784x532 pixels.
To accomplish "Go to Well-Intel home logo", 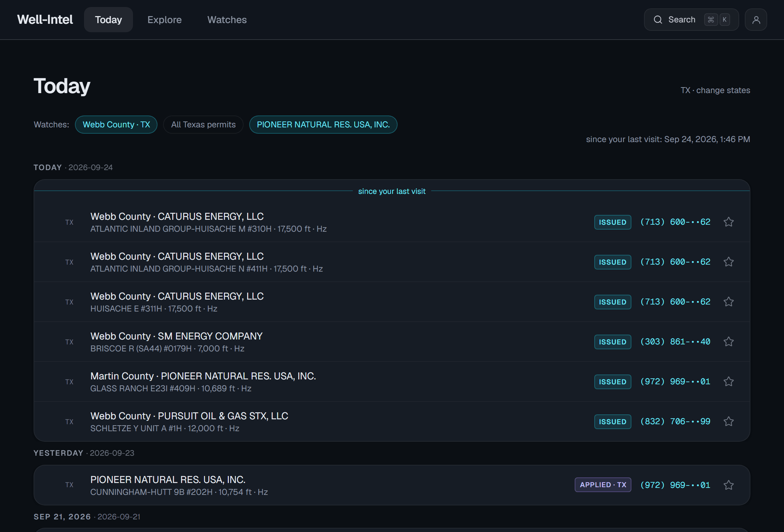I will pyautogui.click(x=45, y=20).
